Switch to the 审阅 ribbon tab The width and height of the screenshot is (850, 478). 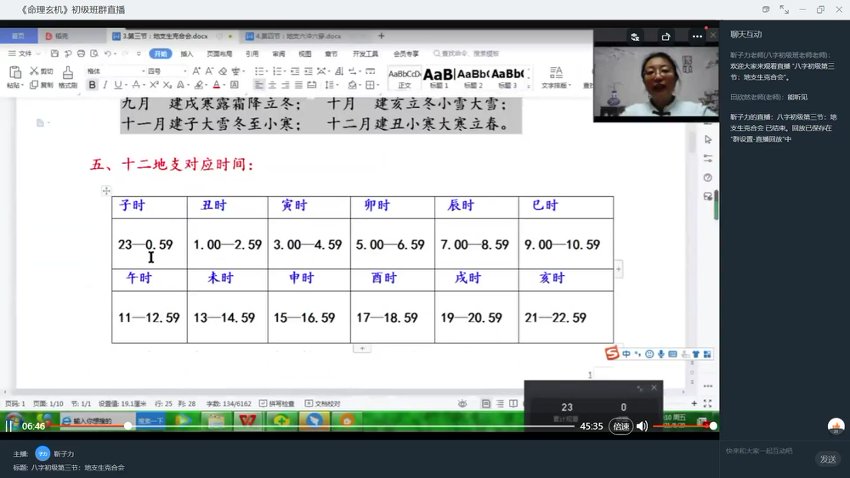tap(279, 53)
